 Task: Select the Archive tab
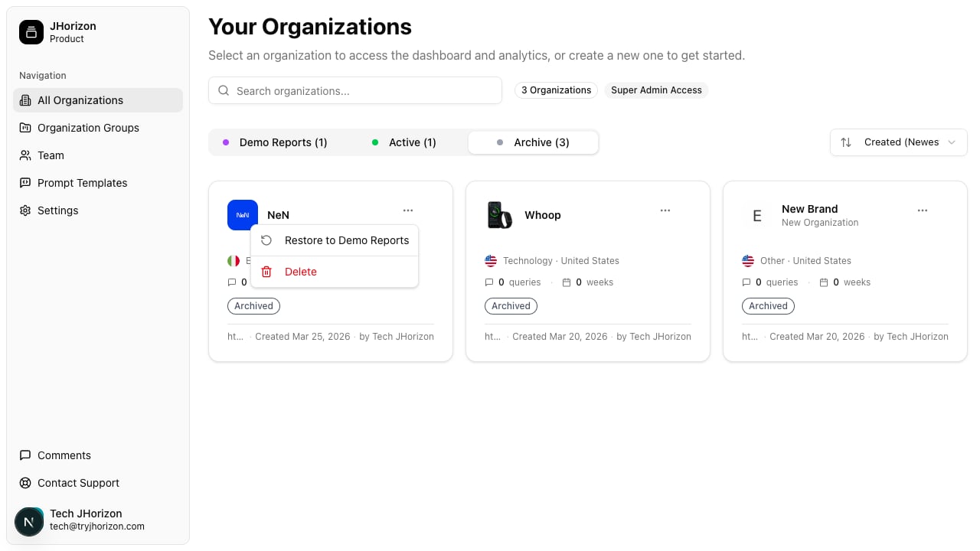[533, 142]
